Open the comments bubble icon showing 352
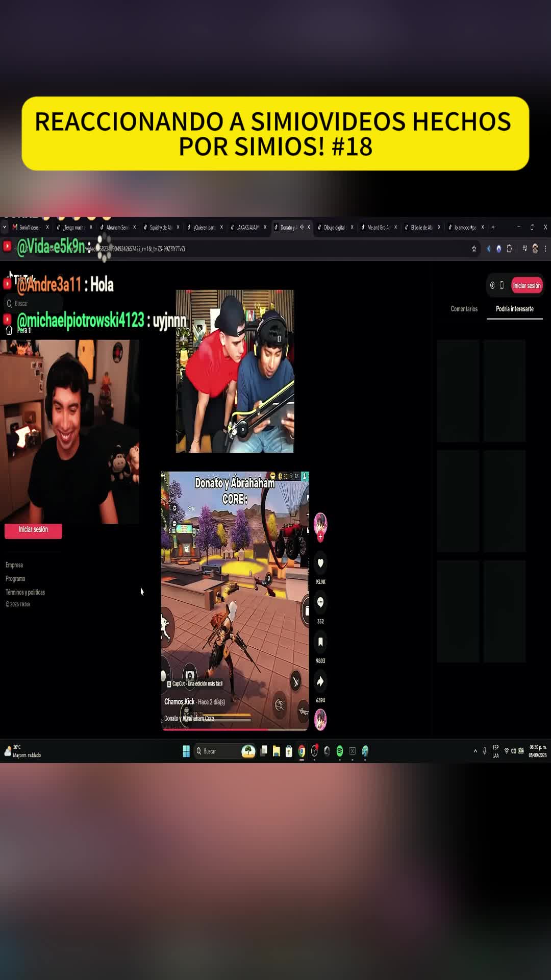The image size is (551, 980). click(320, 602)
